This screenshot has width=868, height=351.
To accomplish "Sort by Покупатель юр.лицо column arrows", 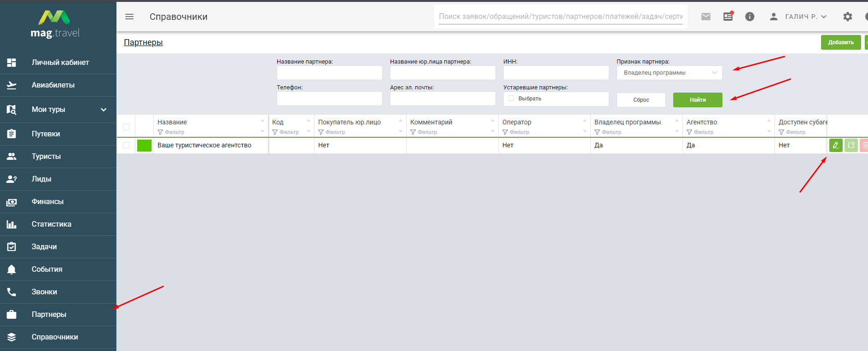I will [401, 126].
